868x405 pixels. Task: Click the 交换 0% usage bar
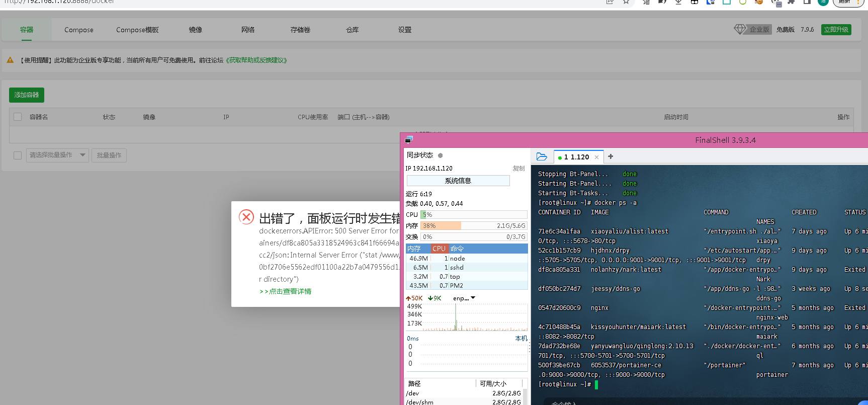point(474,237)
